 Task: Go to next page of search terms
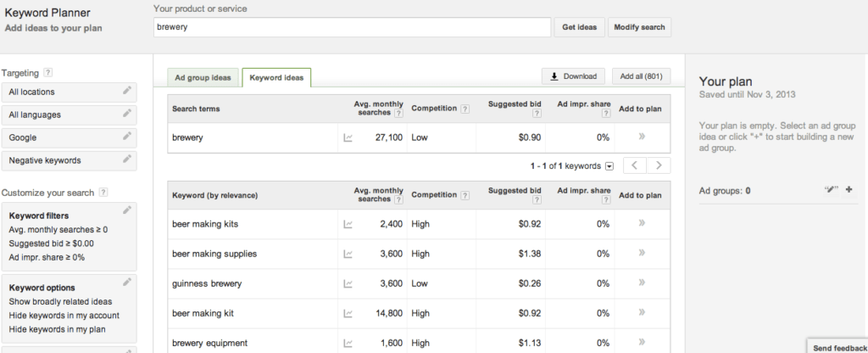[659, 165]
